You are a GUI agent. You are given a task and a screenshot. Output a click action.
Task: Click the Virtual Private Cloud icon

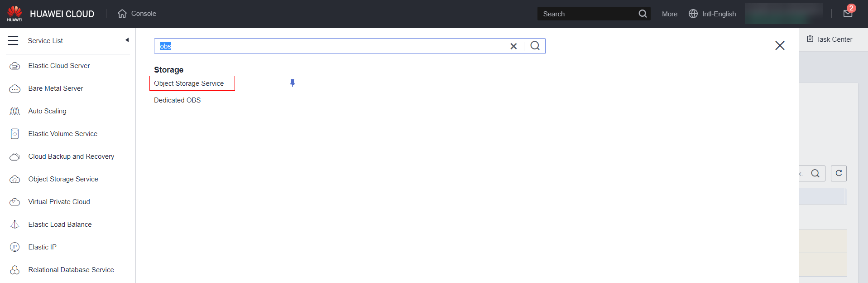tap(15, 202)
